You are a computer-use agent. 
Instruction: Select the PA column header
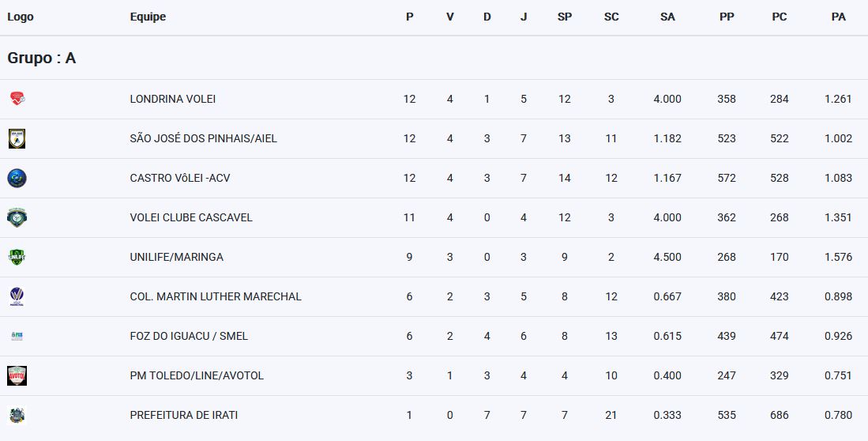pos(839,17)
